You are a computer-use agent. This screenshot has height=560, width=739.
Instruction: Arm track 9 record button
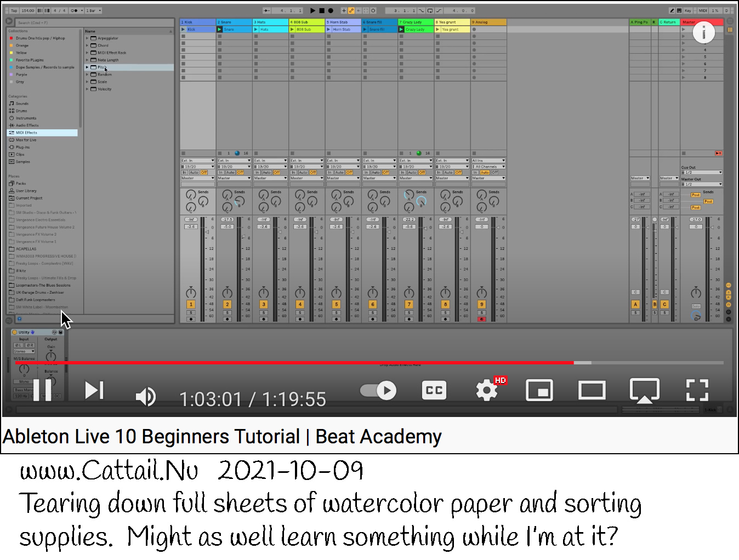tap(482, 319)
